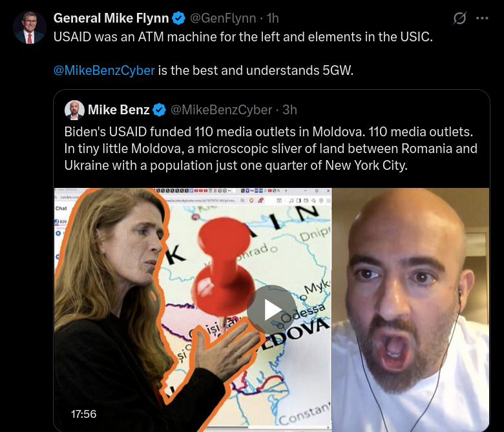Play the embedded video
This screenshot has height=432, width=504.
point(272,309)
